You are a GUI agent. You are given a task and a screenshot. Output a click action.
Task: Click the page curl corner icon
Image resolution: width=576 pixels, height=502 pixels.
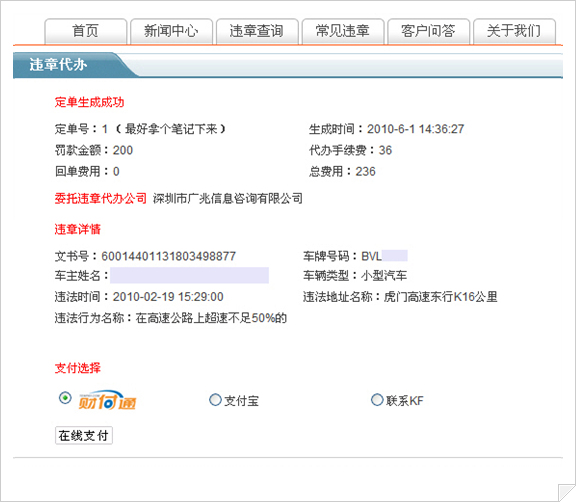tap(566, 493)
